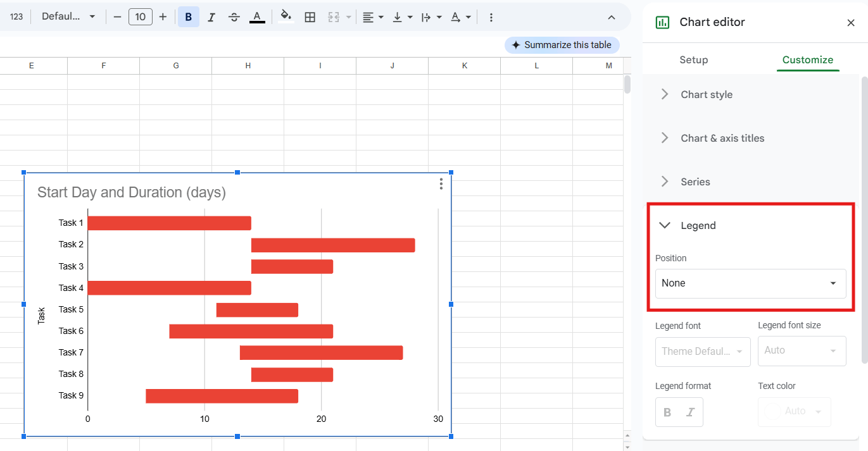The width and height of the screenshot is (868, 451).
Task: Click the chart title Start Day and Duration
Action: pos(132,192)
